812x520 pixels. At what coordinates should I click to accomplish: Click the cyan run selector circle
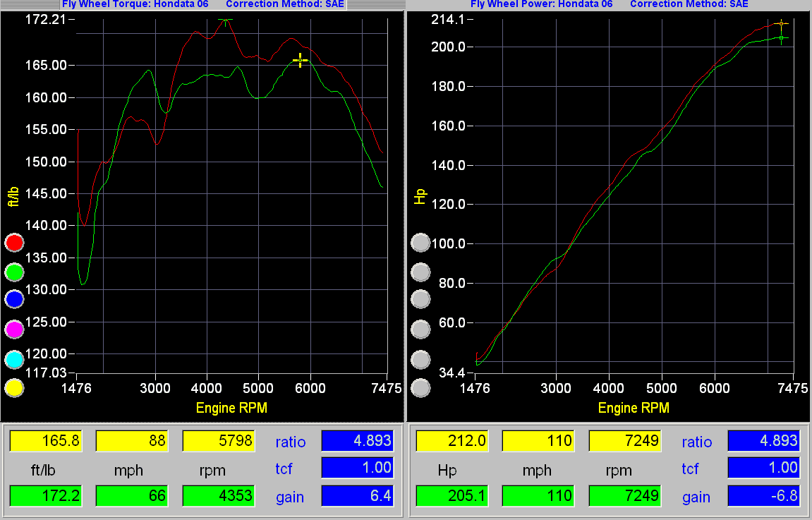(x=14, y=359)
